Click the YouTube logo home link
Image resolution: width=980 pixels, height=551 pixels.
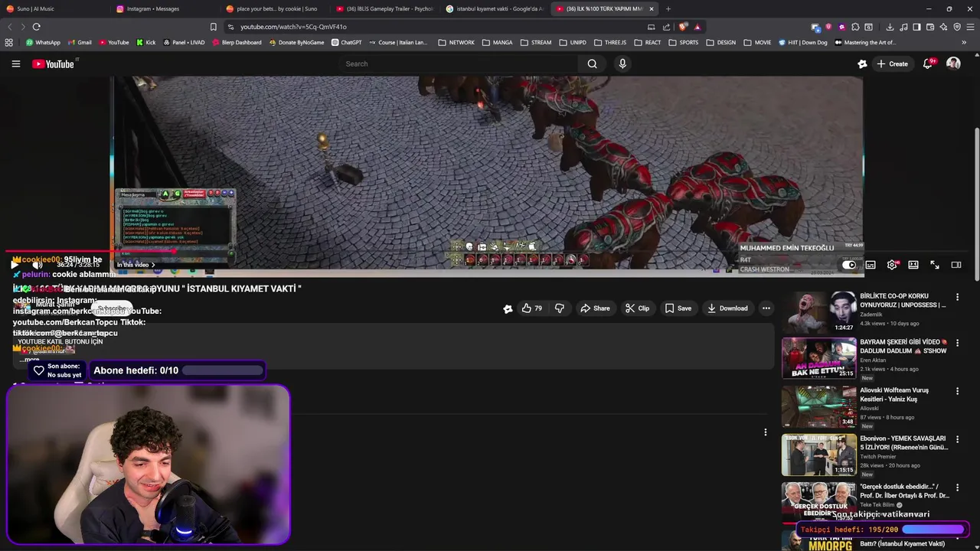coord(54,64)
